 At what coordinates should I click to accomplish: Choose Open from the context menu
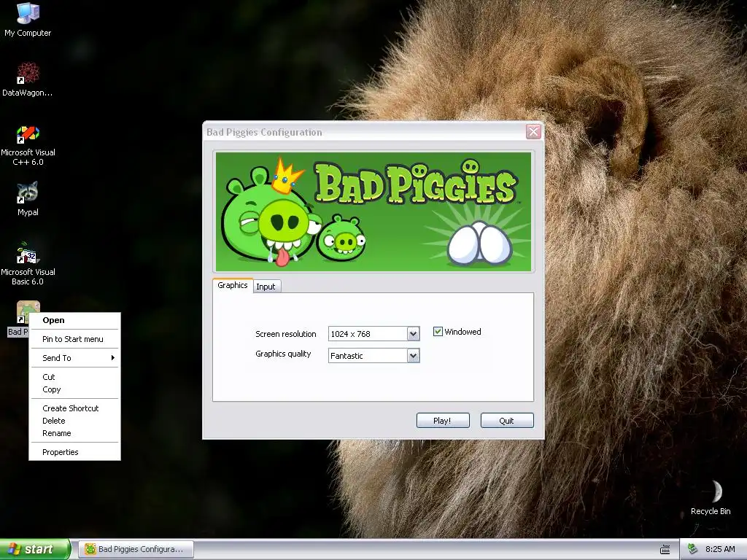[75, 321]
